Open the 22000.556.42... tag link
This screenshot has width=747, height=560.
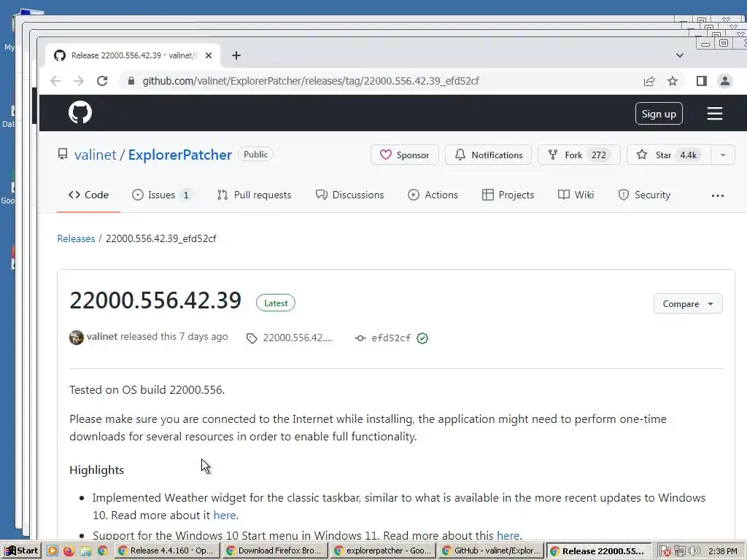298,338
